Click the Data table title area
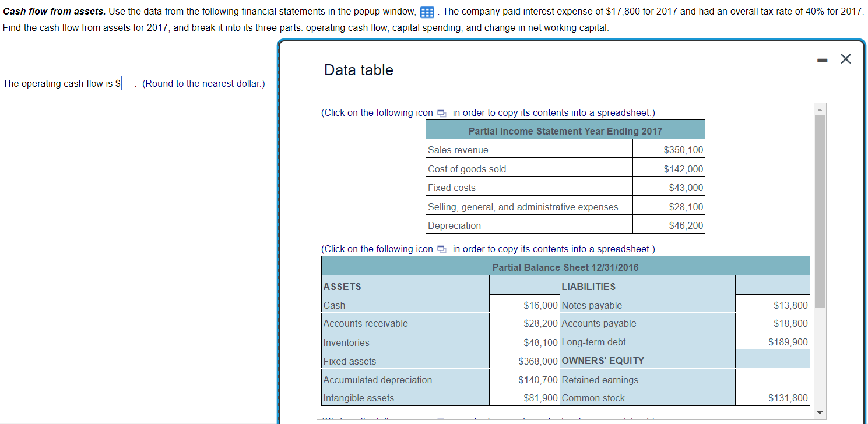Screen dimensions: 868x424 point(358,69)
